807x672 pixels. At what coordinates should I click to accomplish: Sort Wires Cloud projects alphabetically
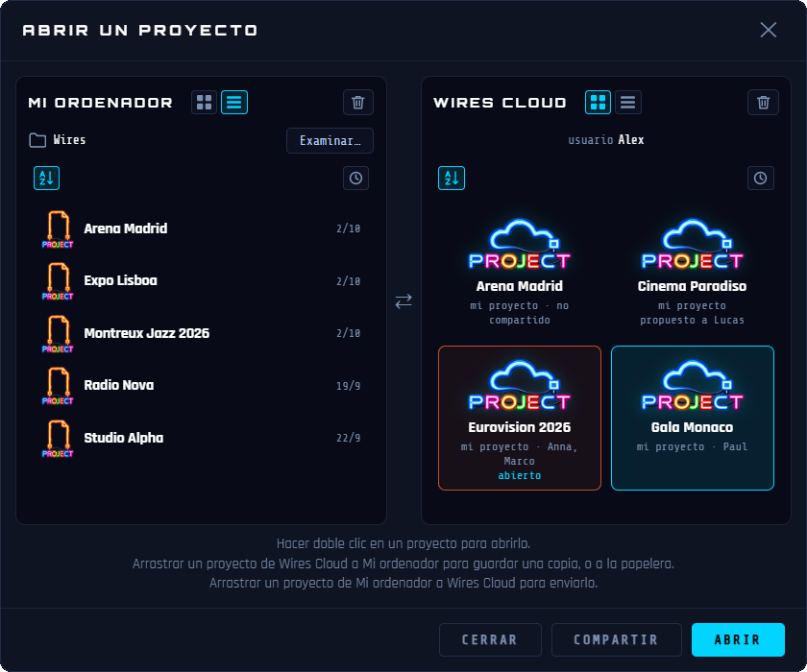(452, 178)
